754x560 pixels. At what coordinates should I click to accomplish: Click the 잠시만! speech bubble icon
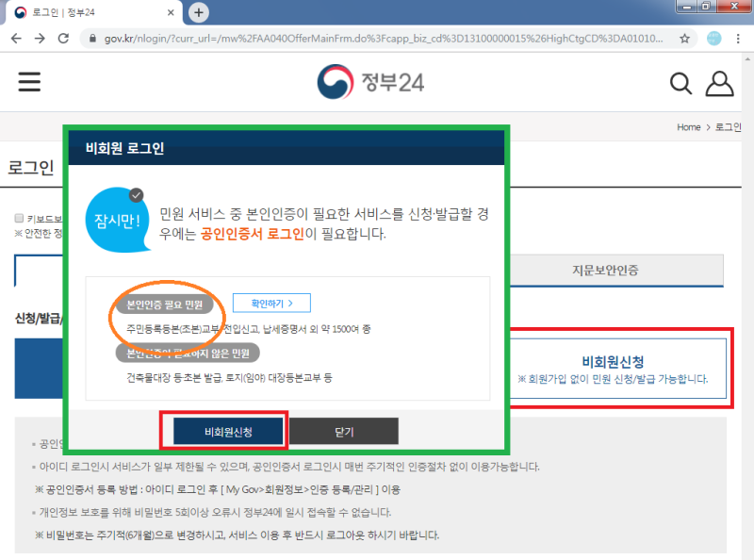[117, 220]
